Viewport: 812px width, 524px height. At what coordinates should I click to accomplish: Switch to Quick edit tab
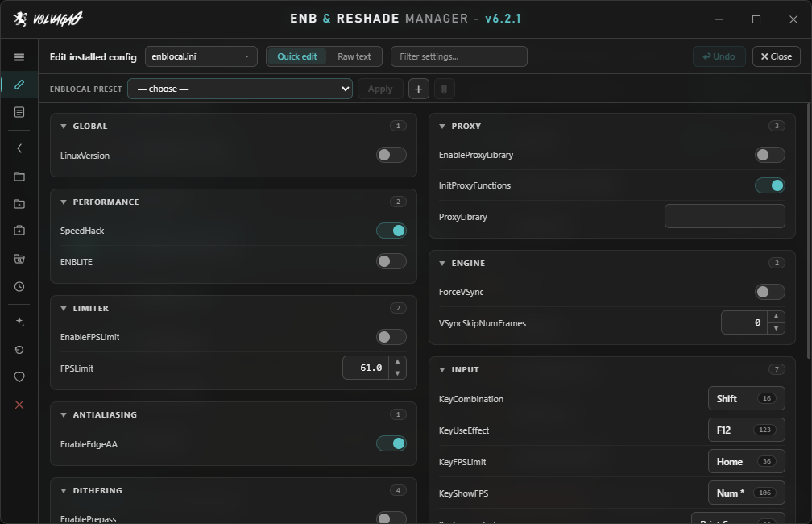coord(296,56)
